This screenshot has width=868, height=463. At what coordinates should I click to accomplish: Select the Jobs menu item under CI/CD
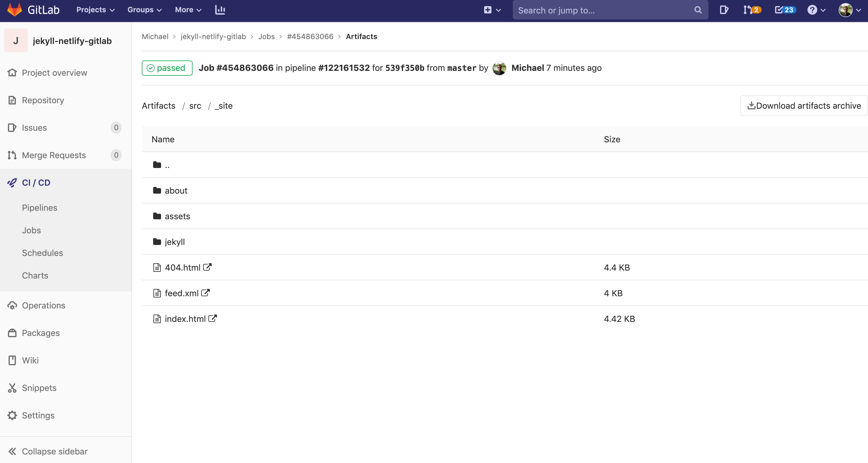click(x=31, y=230)
